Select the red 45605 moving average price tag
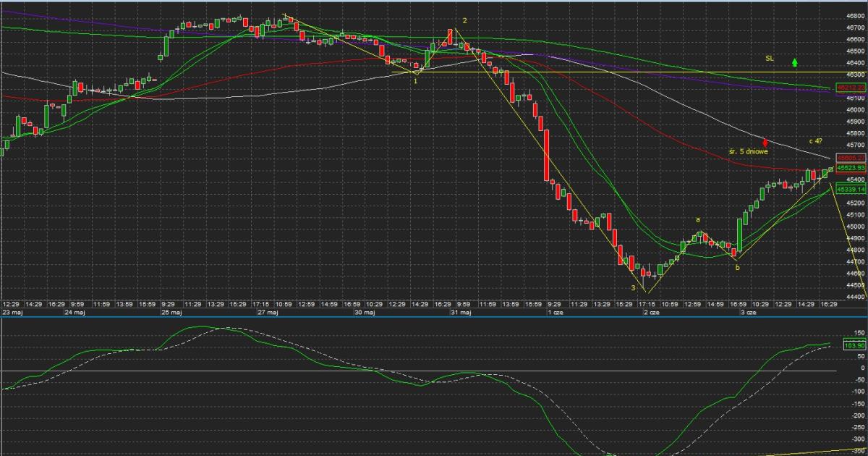Image resolution: width=868 pixels, height=456 pixels. 851,158
